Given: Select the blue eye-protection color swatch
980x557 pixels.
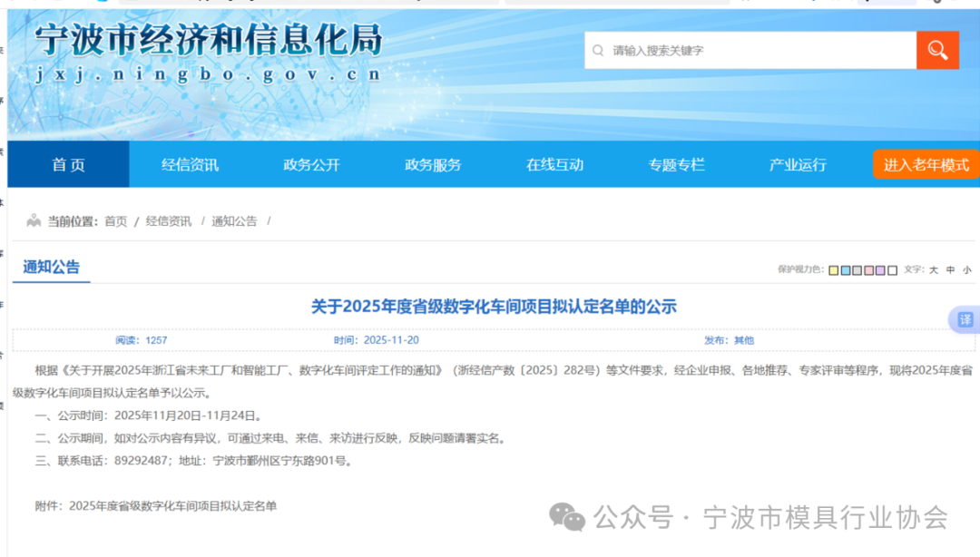Looking at the screenshot, I should 845,270.
